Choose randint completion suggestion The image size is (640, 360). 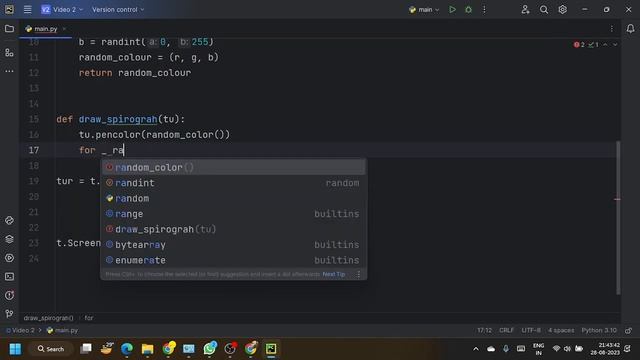(x=233, y=183)
